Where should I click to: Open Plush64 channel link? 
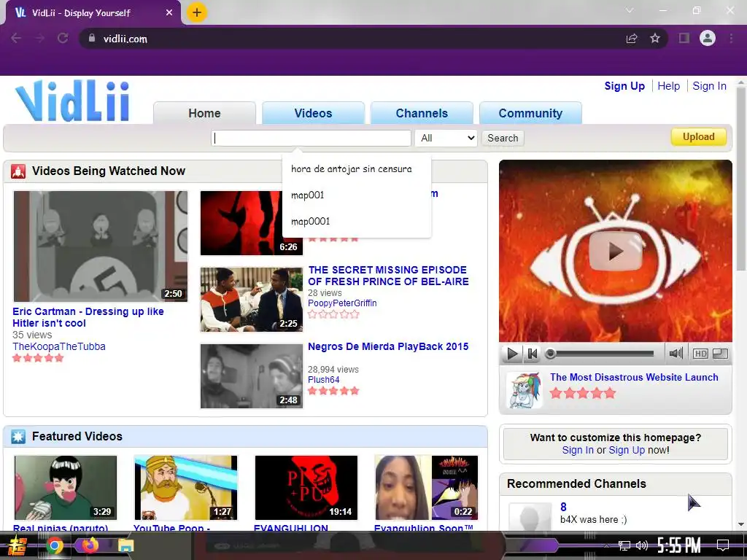[x=323, y=380]
